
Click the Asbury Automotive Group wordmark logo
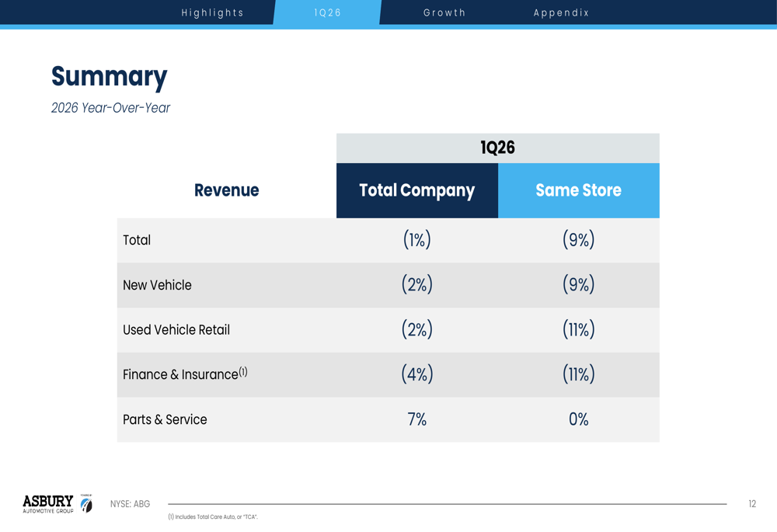pyautogui.click(x=48, y=503)
